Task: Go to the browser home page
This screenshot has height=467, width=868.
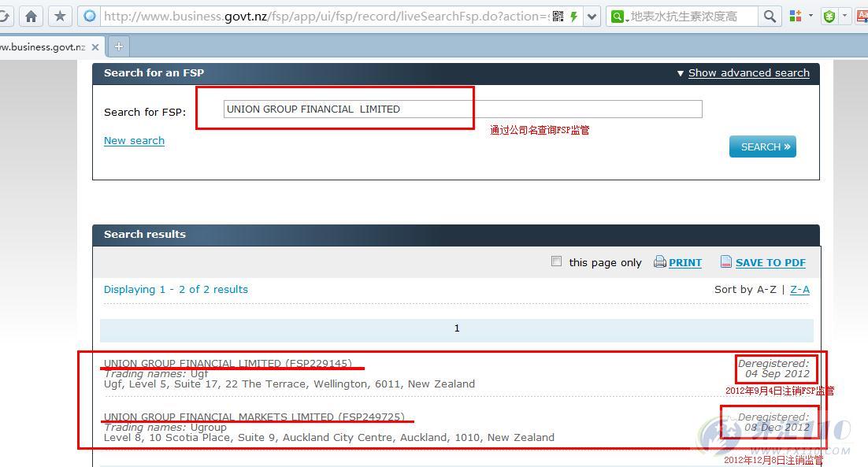Action: click(x=32, y=17)
